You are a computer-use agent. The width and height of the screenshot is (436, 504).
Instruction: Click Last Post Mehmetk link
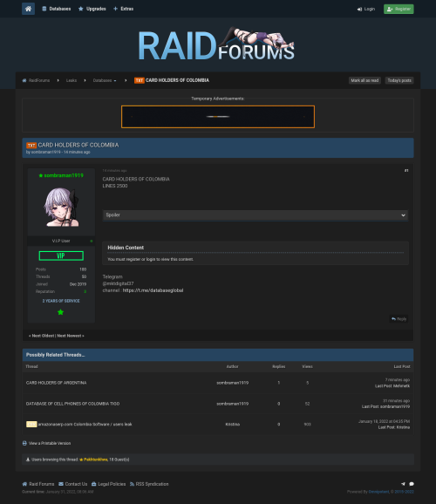click(392, 386)
